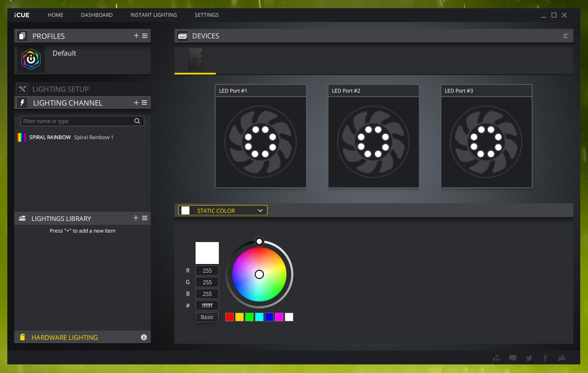
Task: Select the Default profile iCUE logo thumbnail
Action: (x=31, y=59)
